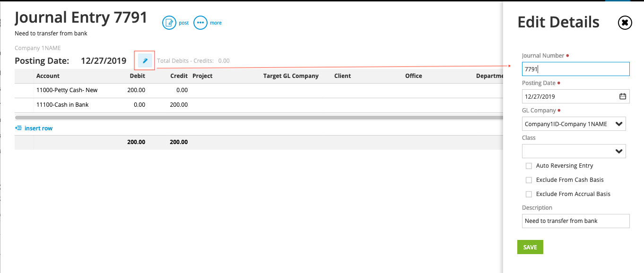Click the 200.00 credit in Cash in Bank row
Viewport: 644px width, 273px height.
tap(179, 104)
